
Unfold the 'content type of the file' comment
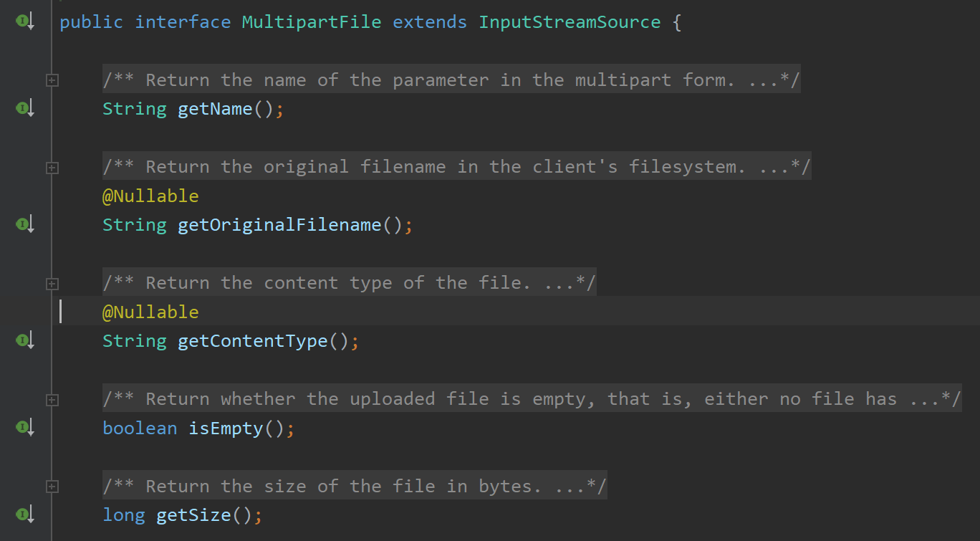(x=52, y=284)
